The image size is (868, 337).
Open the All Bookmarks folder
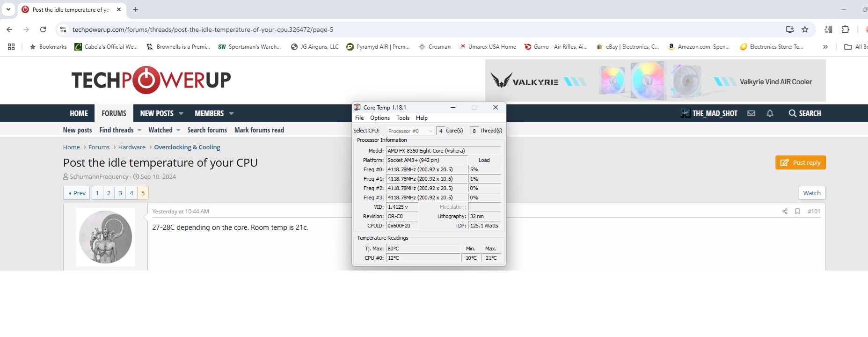click(x=856, y=47)
